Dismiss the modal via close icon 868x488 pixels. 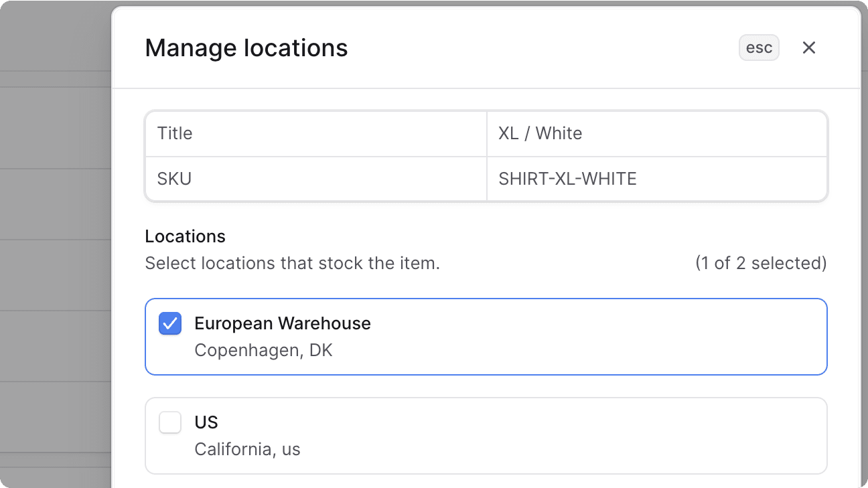coord(809,48)
